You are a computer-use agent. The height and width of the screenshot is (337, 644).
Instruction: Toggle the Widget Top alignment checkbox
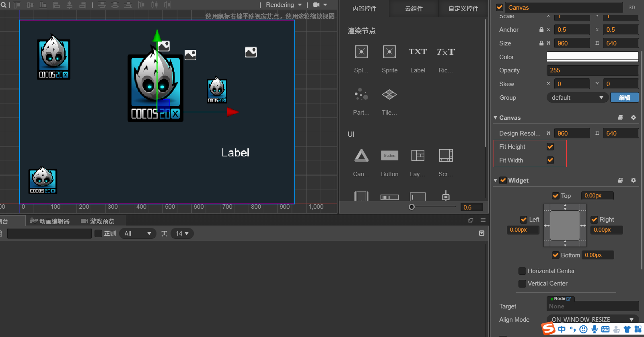click(x=556, y=196)
